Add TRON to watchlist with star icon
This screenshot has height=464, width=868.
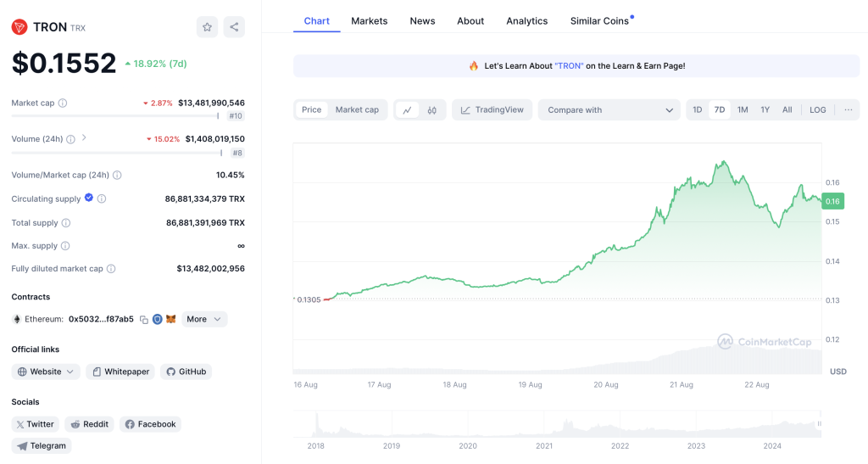click(207, 27)
